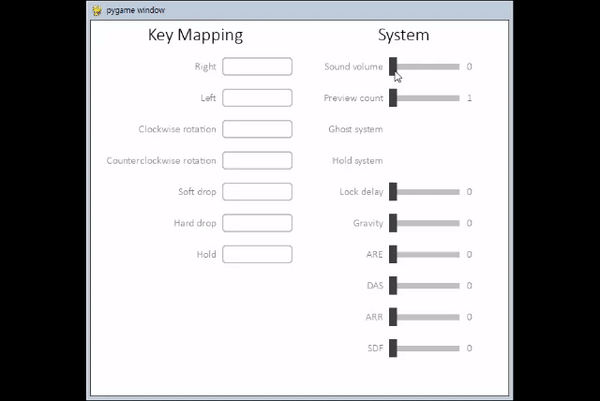Viewport: 600px width, 401px height.
Task: Click the Preview count slider handle
Action: (393, 98)
